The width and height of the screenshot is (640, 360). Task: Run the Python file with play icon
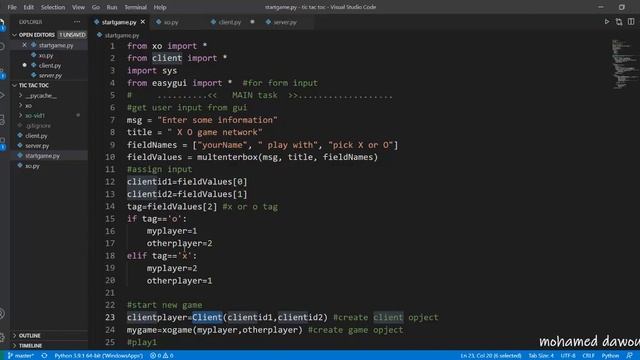(x=607, y=22)
